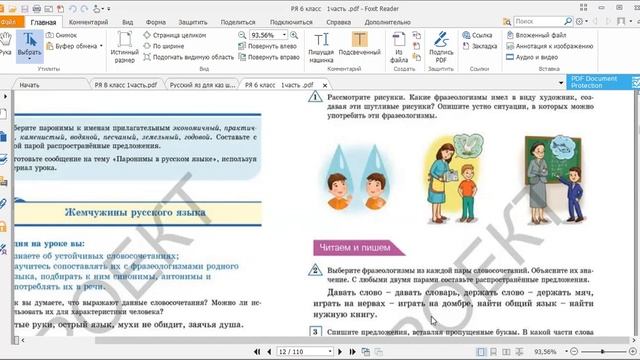Switch to the Вид ribbon tab
Image resolution: width=640 pixels, height=360 pixels.
click(x=127, y=22)
